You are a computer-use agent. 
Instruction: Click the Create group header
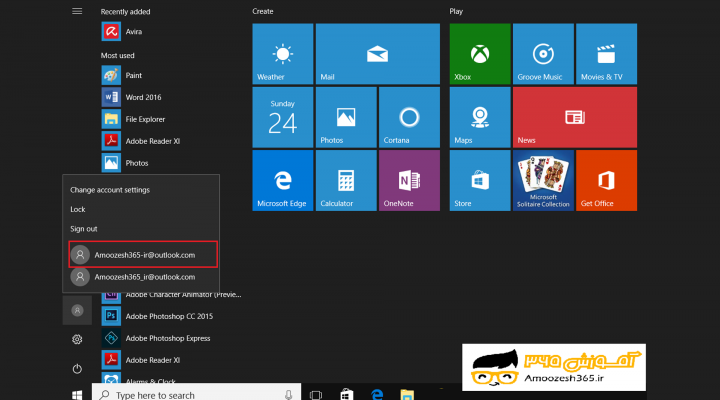[x=263, y=11]
